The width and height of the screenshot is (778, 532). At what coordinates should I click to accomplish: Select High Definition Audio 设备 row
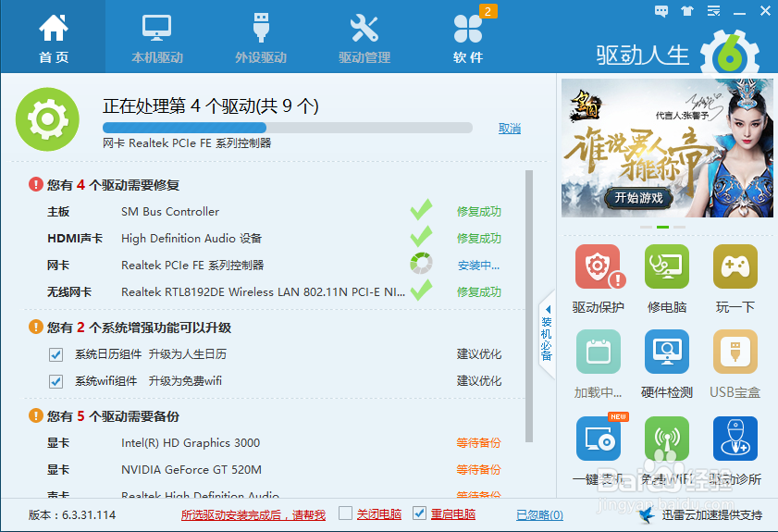pos(274,238)
